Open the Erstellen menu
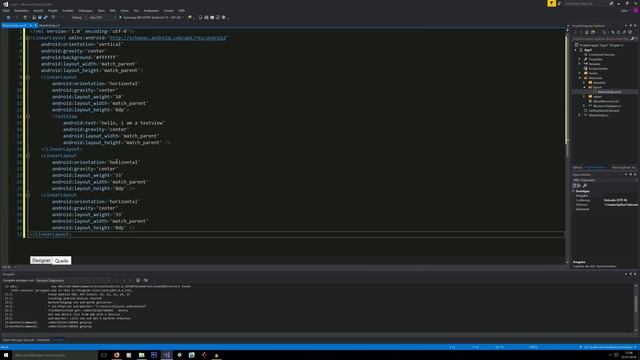Image resolution: width=640 pixels, height=360 pixels. (x=68, y=11)
